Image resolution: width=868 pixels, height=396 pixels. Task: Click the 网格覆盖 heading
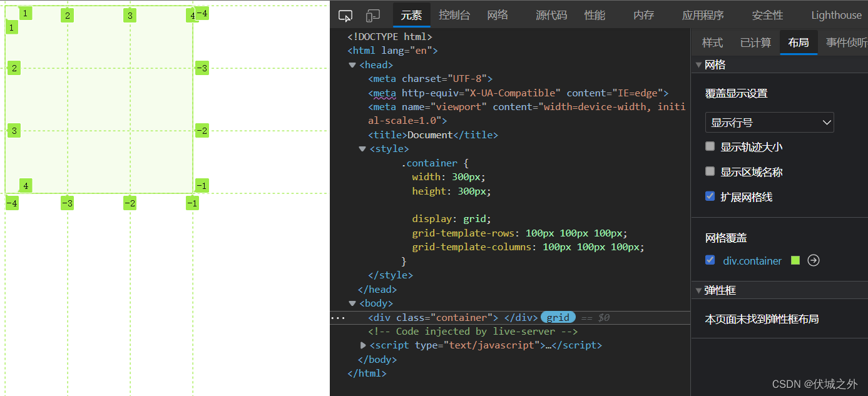pyautogui.click(x=726, y=238)
